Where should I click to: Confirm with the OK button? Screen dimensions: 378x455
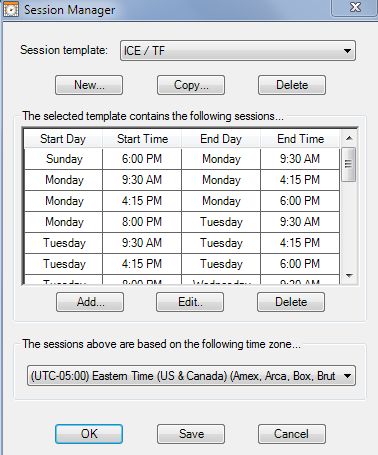[89, 434]
